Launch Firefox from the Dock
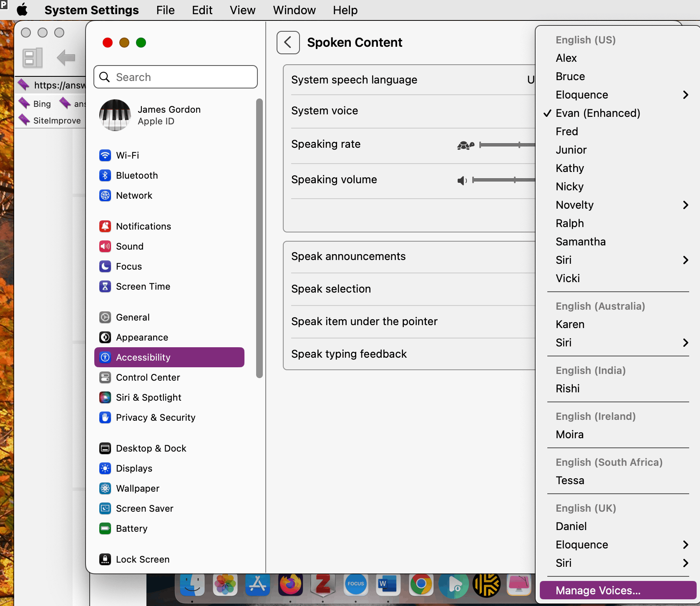Image resolution: width=700 pixels, height=606 pixels. 290,584
